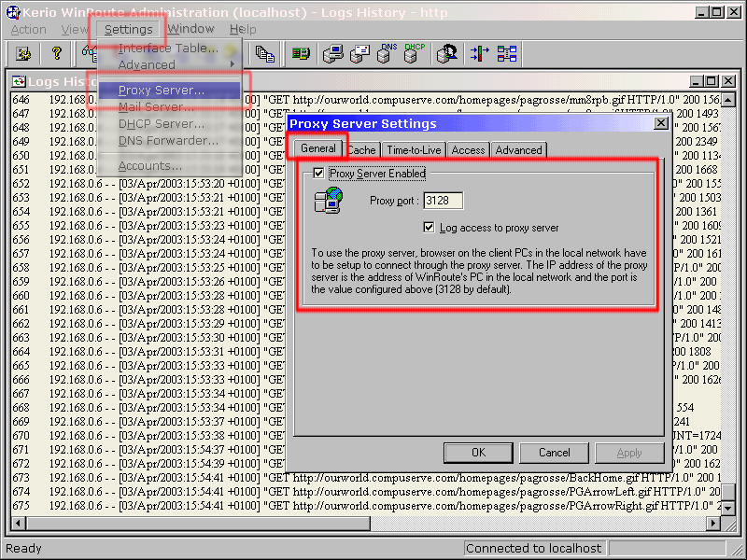This screenshot has width=747, height=560.
Task: Toggle Log access to proxy server checkbox
Action: point(429,227)
